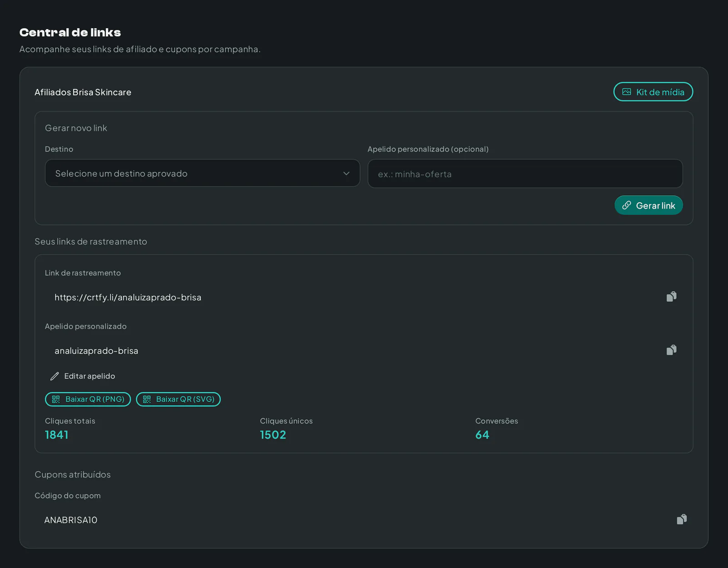Viewport: 728px width, 568px height.
Task: Click the chain icon in Gerar link
Action: 627,205
